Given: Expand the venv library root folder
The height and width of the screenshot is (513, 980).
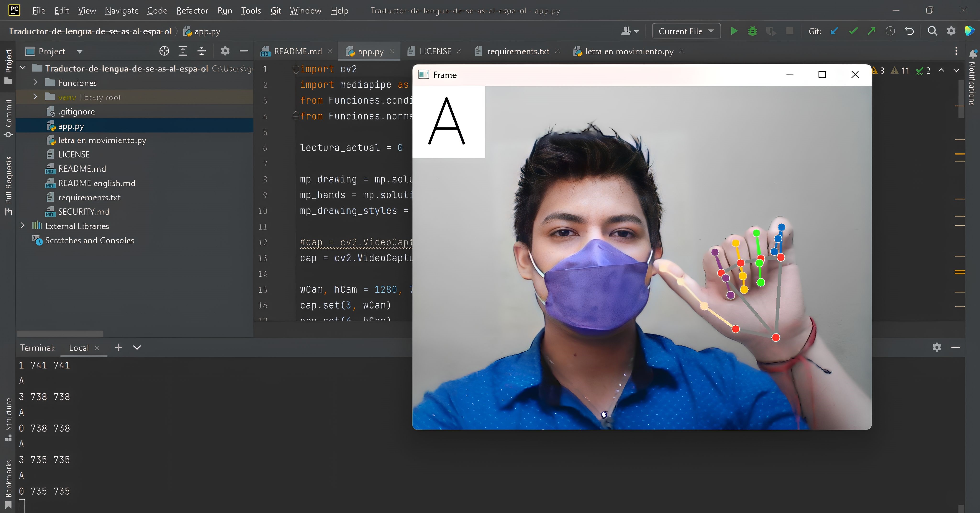Looking at the screenshot, I should coord(35,97).
